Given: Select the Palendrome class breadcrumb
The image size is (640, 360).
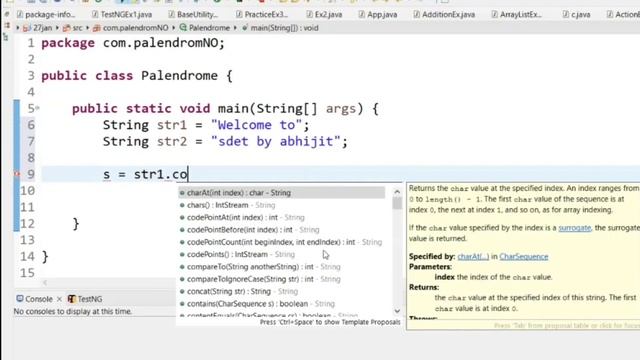Looking at the screenshot, I should pos(205,28).
